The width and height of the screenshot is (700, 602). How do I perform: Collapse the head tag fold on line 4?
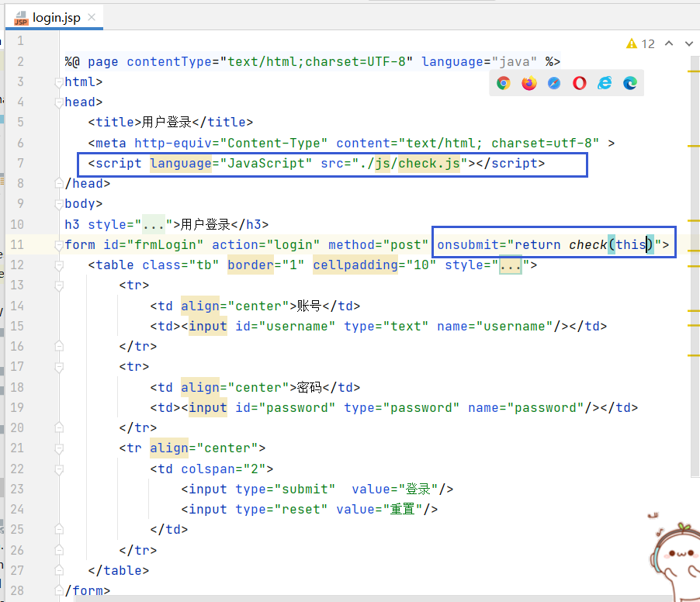coord(58,102)
